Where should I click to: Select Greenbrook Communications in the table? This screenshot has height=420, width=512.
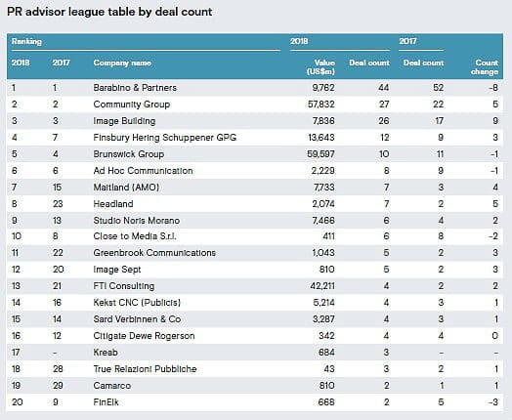[x=154, y=253]
